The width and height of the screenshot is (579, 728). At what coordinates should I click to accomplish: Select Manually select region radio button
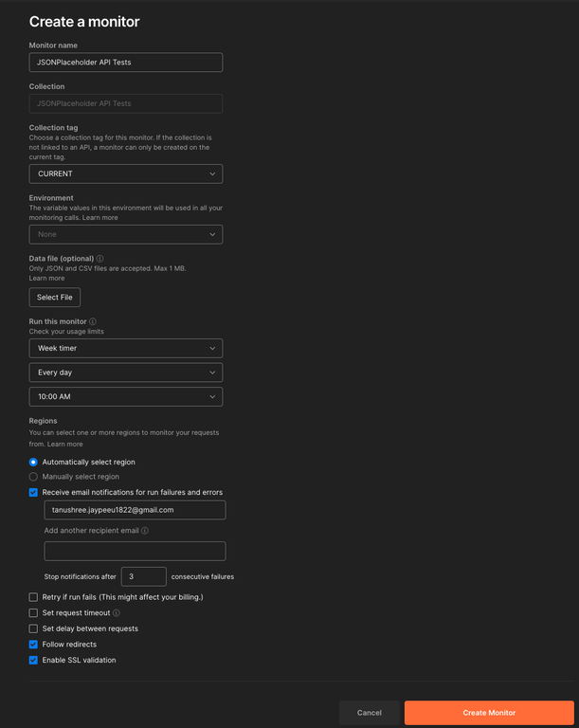click(x=33, y=477)
